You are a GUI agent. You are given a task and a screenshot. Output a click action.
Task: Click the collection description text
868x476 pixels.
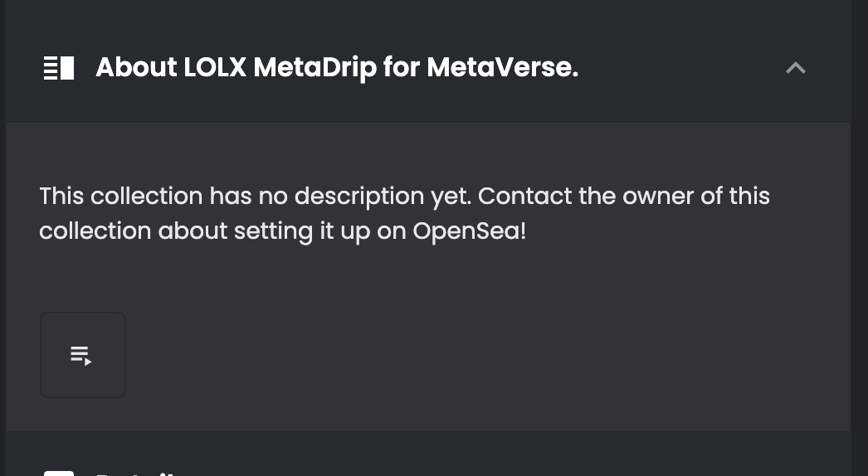pos(404,213)
